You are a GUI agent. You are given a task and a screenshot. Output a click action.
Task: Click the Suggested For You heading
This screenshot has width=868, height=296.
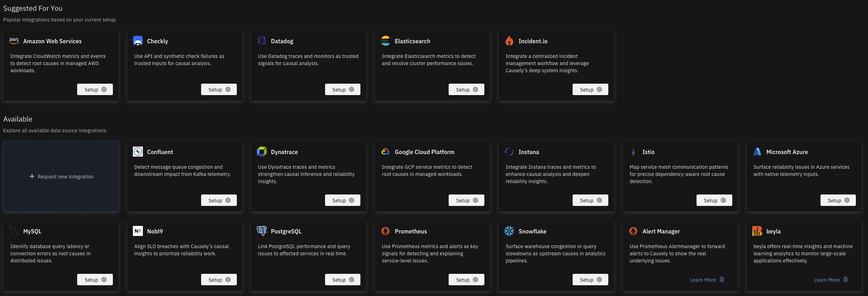[x=33, y=8]
